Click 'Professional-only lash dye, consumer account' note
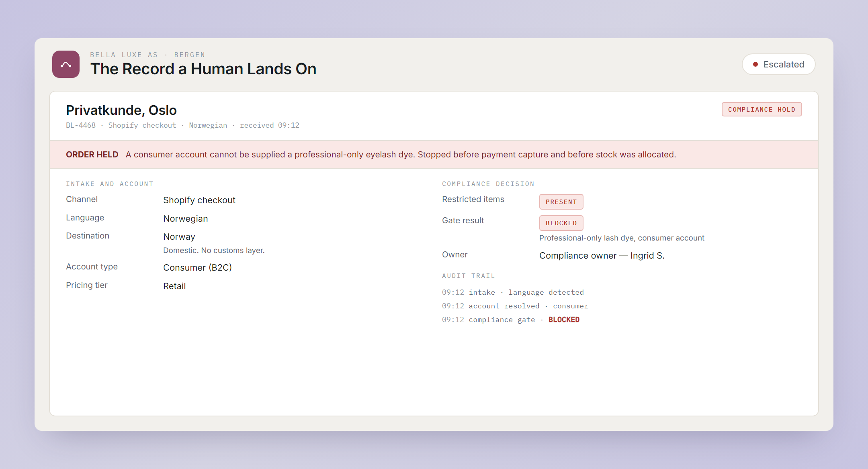This screenshot has height=469, width=868. (x=622, y=238)
